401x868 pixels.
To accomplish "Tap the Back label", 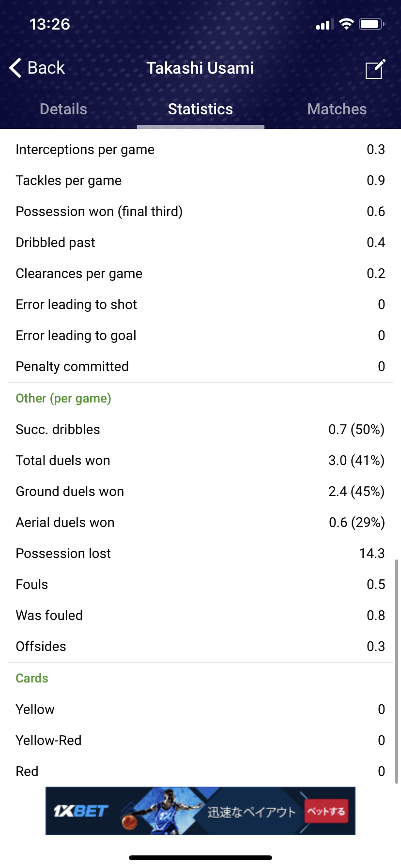I will point(46,68).
